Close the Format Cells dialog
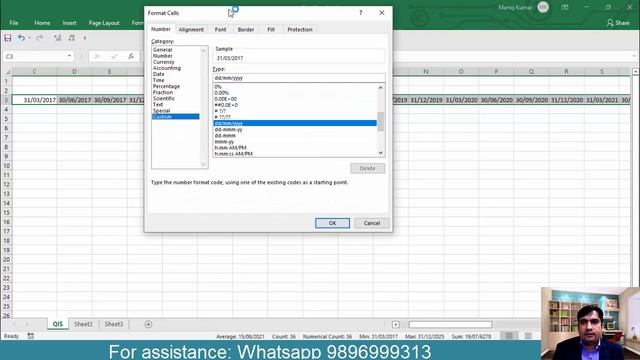The height and width of the screenshot is (360, 640). pos(382,13)
